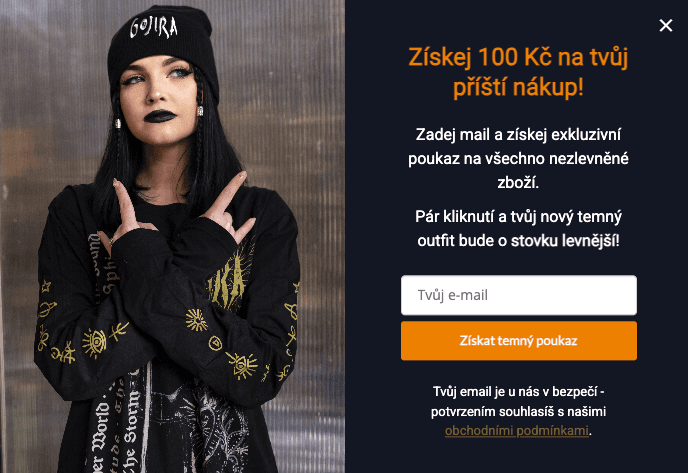Open the 'obchodními podmínkami' link
The width and height of the screenshot is (688, 473).
click(516, 431)
